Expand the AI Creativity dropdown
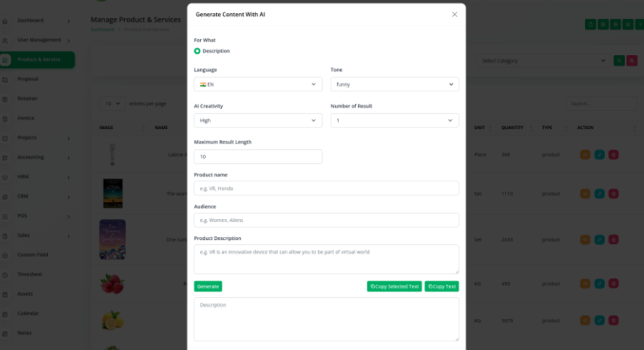 coord(258,120)
